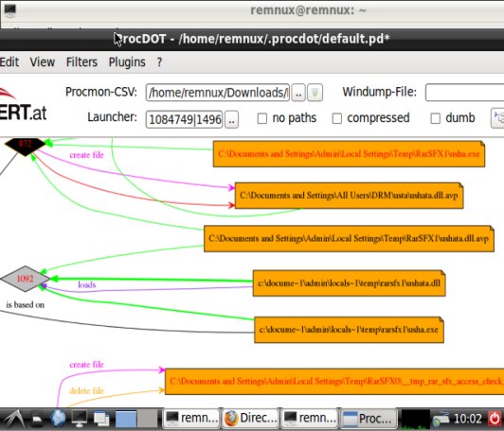The width and height of the screenshot is (504, 431).
Task: Select the 872 process diamond node
Action: (x=25, y=146)
